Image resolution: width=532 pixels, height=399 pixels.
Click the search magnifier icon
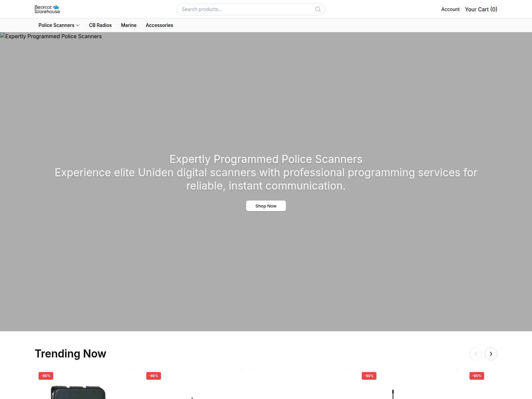click(318, 9)
